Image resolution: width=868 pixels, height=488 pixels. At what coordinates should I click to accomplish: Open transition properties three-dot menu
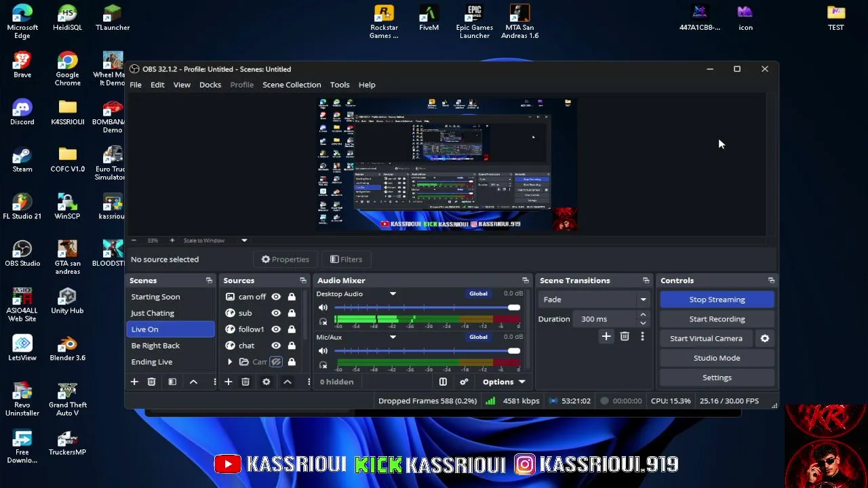[642, 336]
